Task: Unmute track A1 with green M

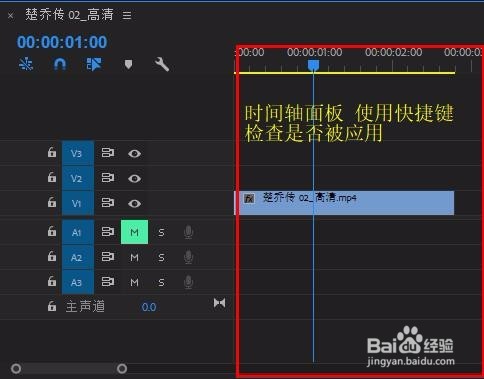Action: coord(134,232)
